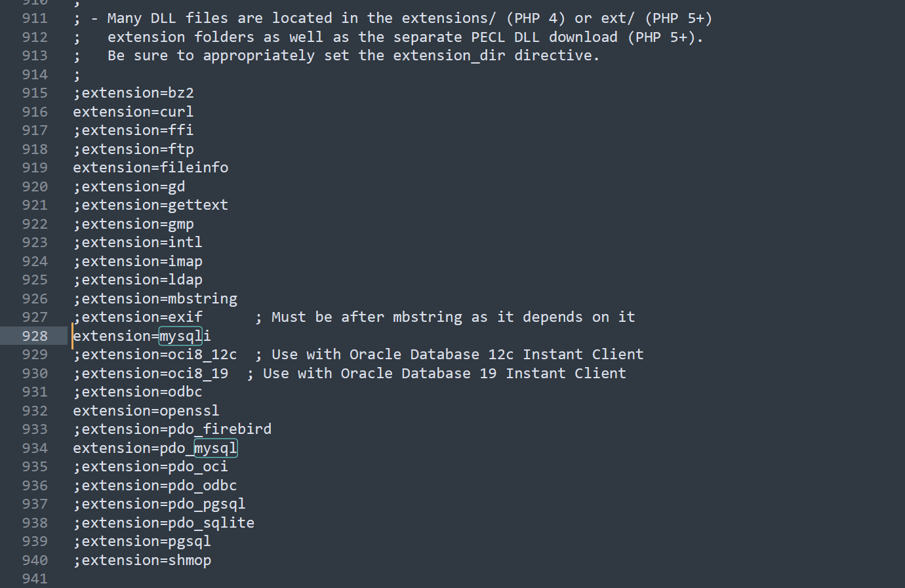Place cursor on the extension=curl line
Screen dimensions: 905x588
tap(133, 112)
